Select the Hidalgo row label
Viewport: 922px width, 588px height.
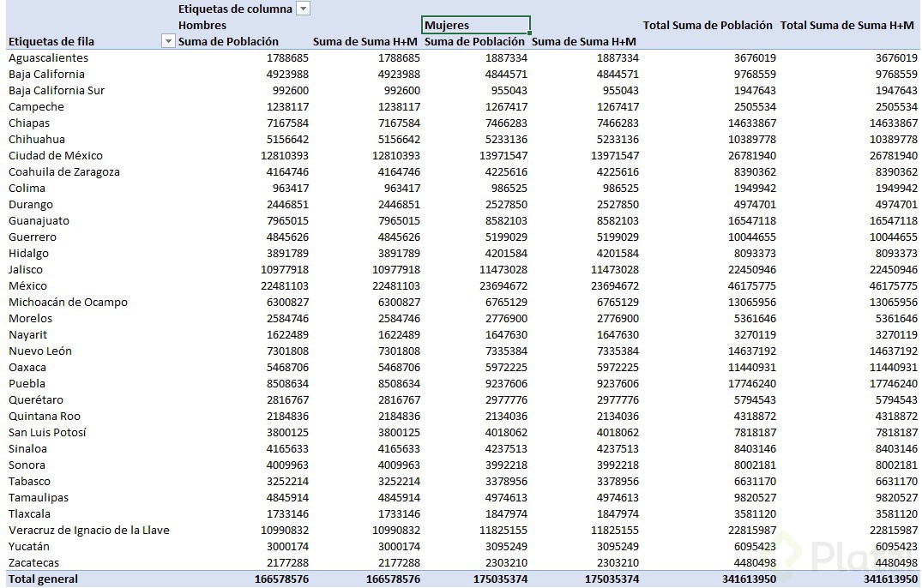(x=28, y=253)
